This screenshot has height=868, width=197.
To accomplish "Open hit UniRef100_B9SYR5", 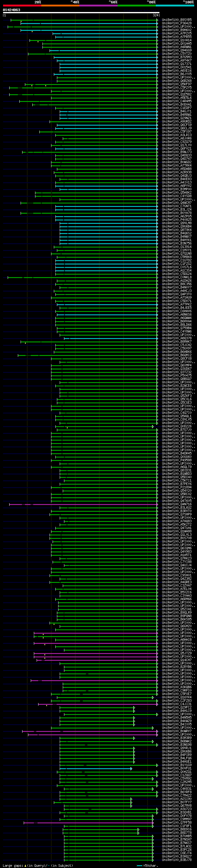I will 177,20.
